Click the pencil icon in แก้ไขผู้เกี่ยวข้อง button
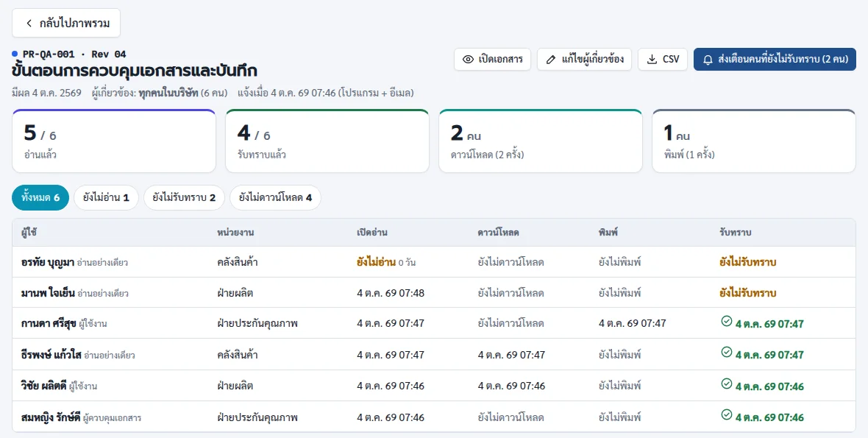The height and width of the screenshot is (438, 868). 551,59
